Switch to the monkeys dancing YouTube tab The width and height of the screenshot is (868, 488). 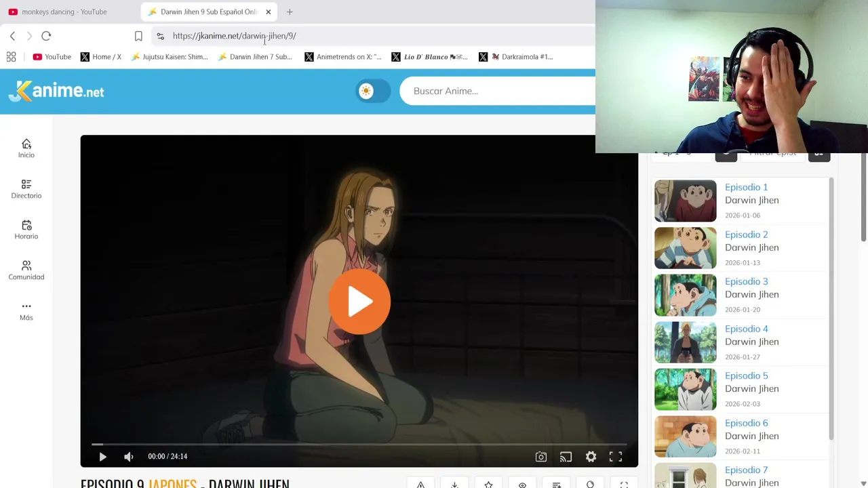[64, 12]
